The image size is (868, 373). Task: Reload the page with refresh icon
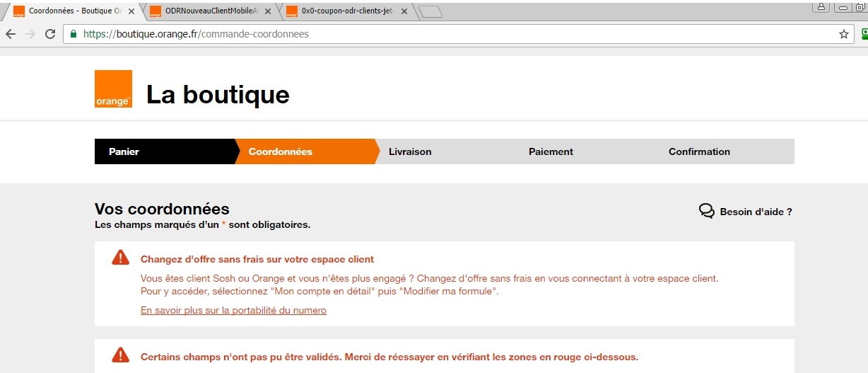click(x=50, y=34)
